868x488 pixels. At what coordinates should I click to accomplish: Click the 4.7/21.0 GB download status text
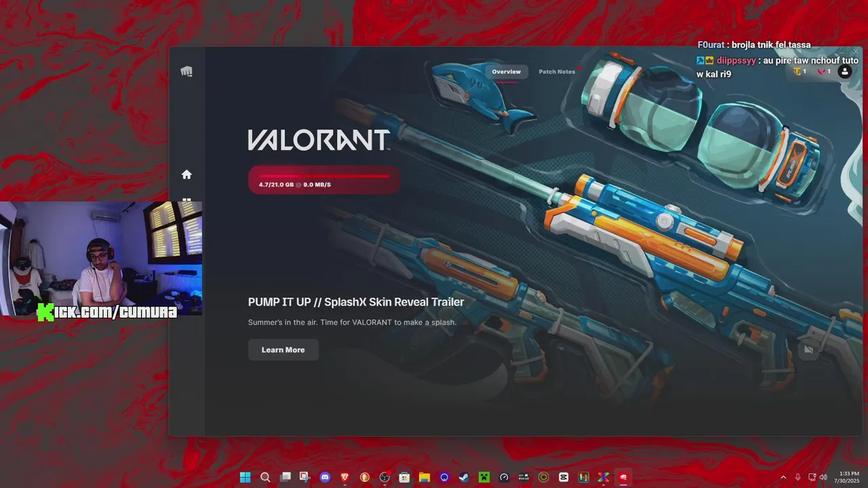pyautogui.click(x=295, y=184)
